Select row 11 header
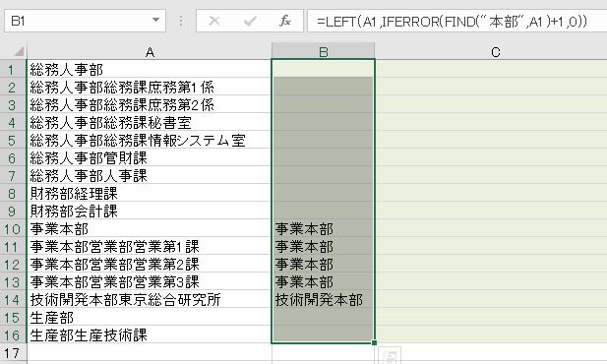The image size is (607, 364). (x=13, y=247)
